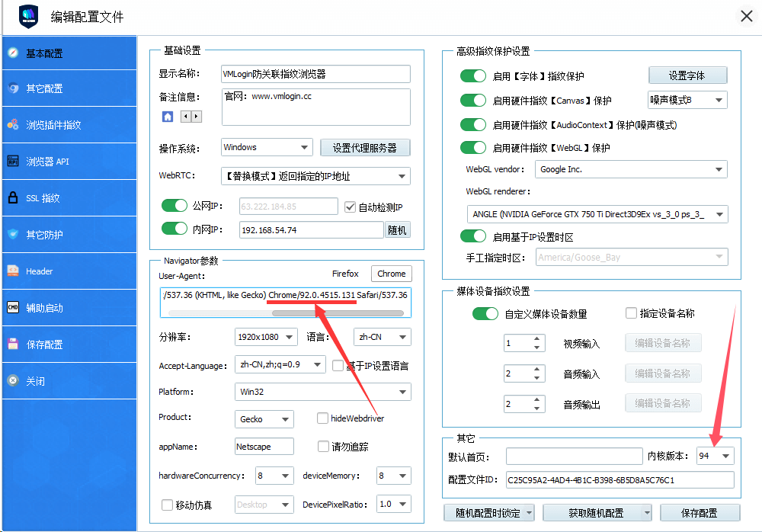Open the 分辨率 1920x1080 dropdown
762x532 pixels.
[x=266, y=337]
